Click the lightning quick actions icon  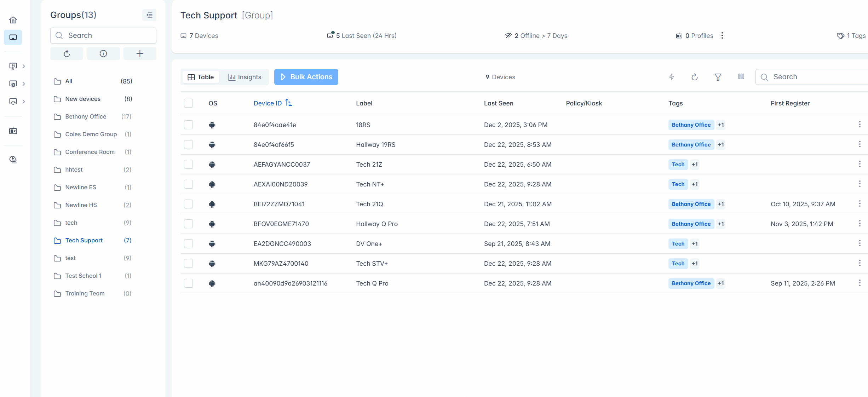pyautogui.click(x=672, y=77)
